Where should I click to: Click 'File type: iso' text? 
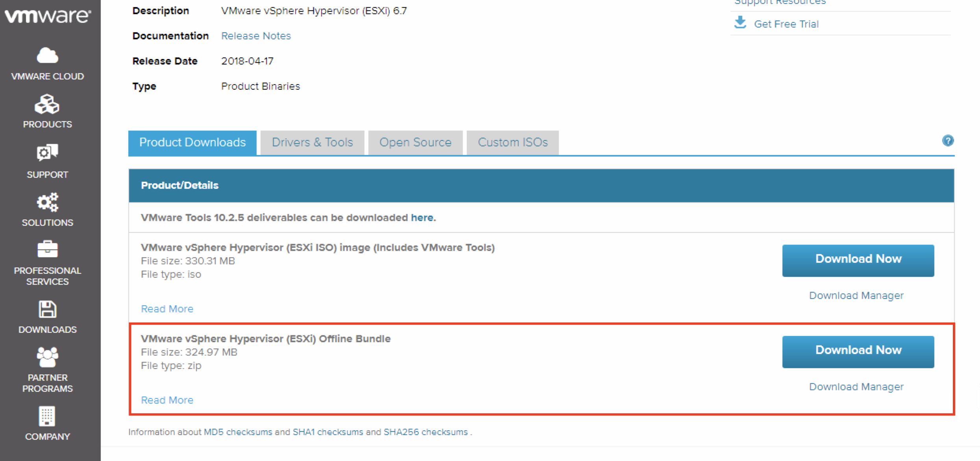pyautogui.click(x=171, y=274)
